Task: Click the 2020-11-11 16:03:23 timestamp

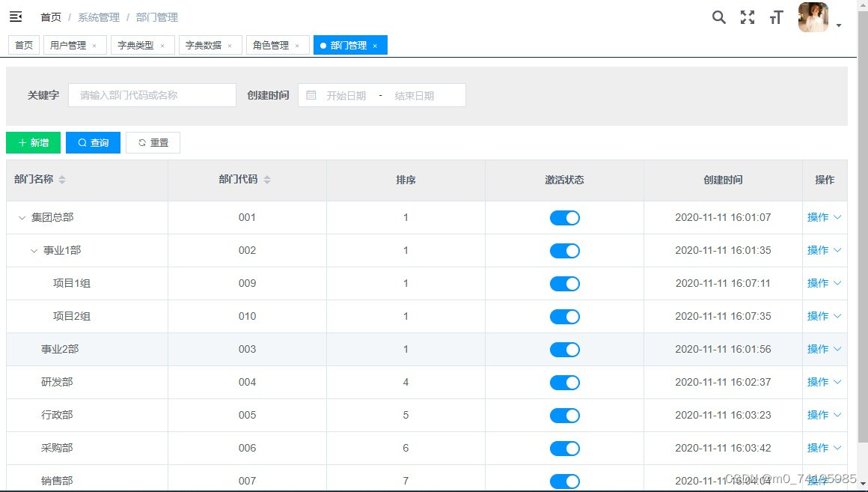Action: pyautogui.click(x=723, y=415)
